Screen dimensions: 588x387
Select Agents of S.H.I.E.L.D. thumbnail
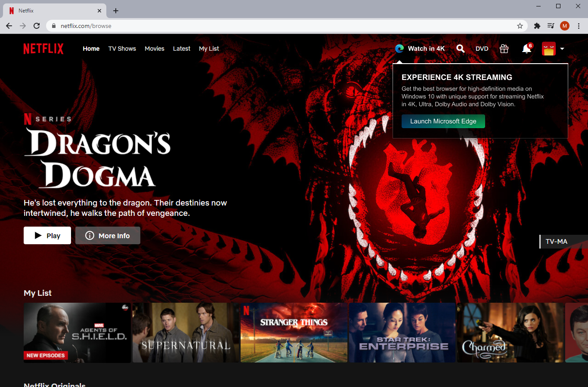77,332
